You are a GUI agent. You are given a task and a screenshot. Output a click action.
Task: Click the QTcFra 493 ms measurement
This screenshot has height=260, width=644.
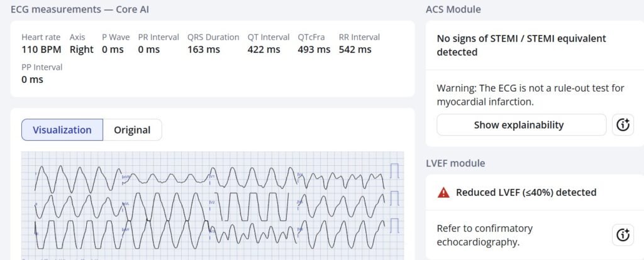[314, 50]
